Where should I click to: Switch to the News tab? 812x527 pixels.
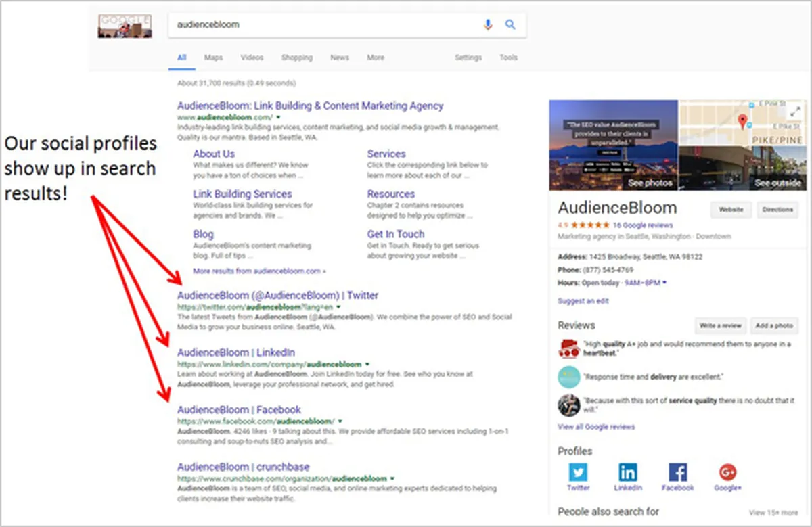[340, 58]
